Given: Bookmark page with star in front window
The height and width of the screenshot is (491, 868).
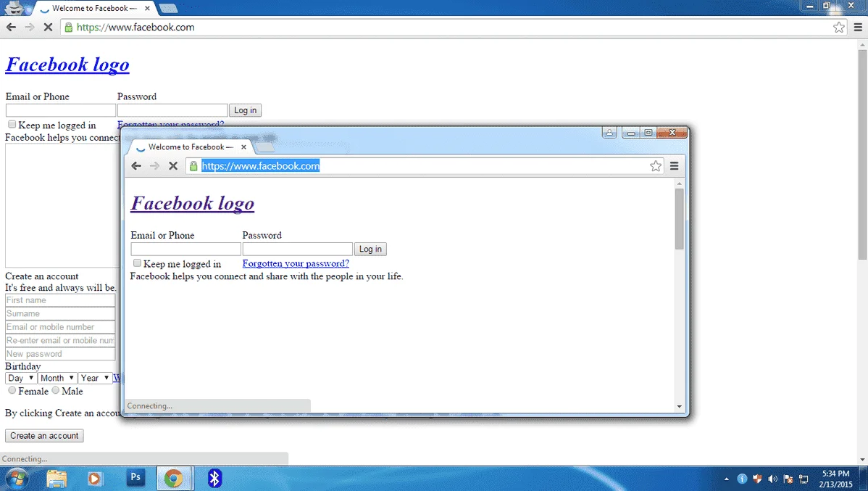Looking at the screenshot, I should pyautogui.click(x=656, y=165).
